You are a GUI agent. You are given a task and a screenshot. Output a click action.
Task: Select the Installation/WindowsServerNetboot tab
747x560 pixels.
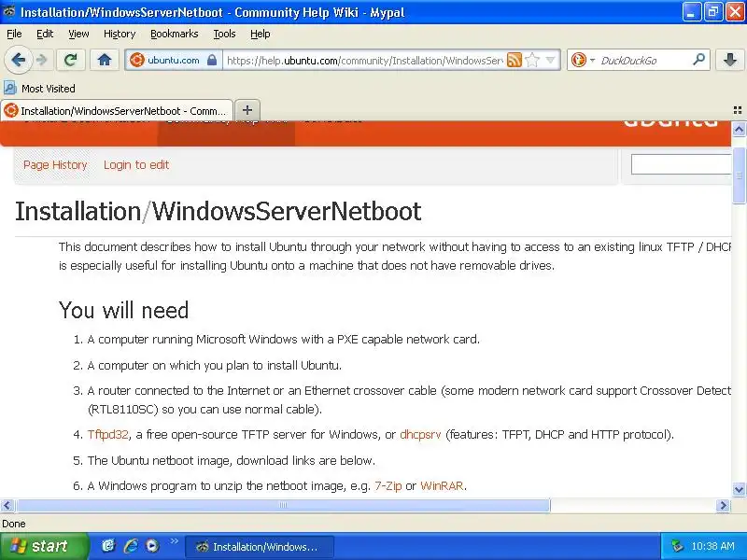click(117, 111)
